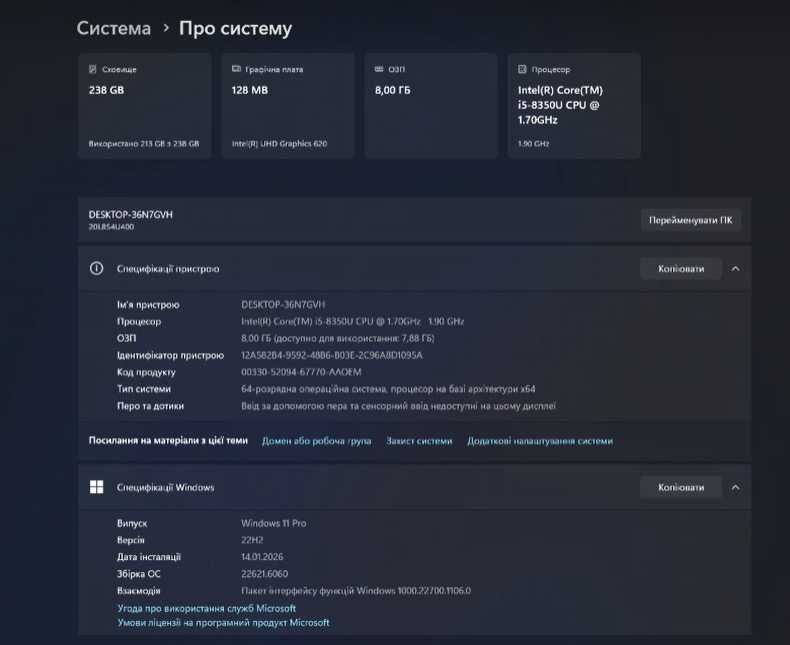Click the Windows logo icon beside Специфікації Windows
The image size is (790, 645).
pos(96,487)
